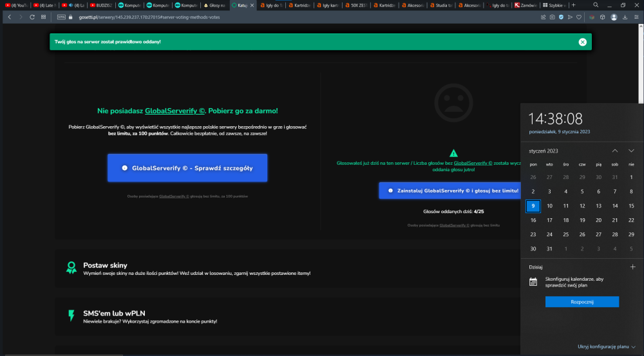Open the Speed Dial grid icon

[x=44, y=17]
